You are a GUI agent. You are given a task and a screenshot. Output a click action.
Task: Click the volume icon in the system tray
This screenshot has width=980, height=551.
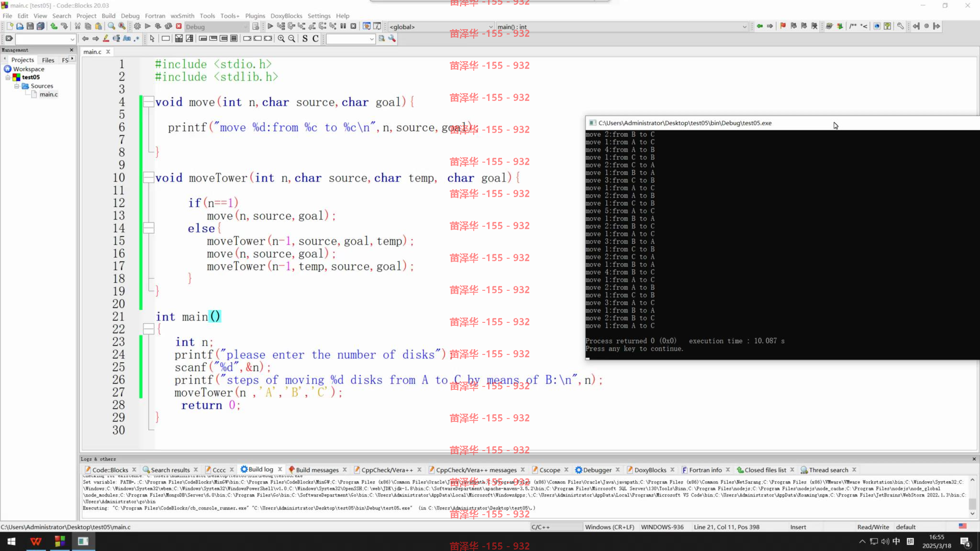tap(885, 541)
